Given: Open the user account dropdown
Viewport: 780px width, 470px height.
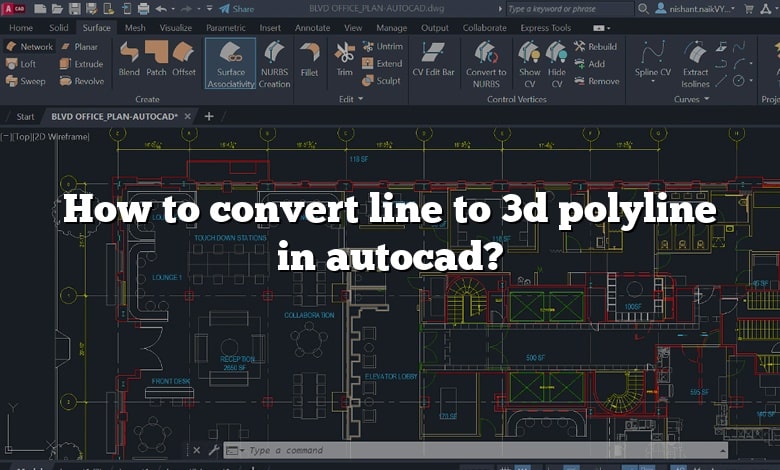Looking at the screenshot, I should [706, 9].
